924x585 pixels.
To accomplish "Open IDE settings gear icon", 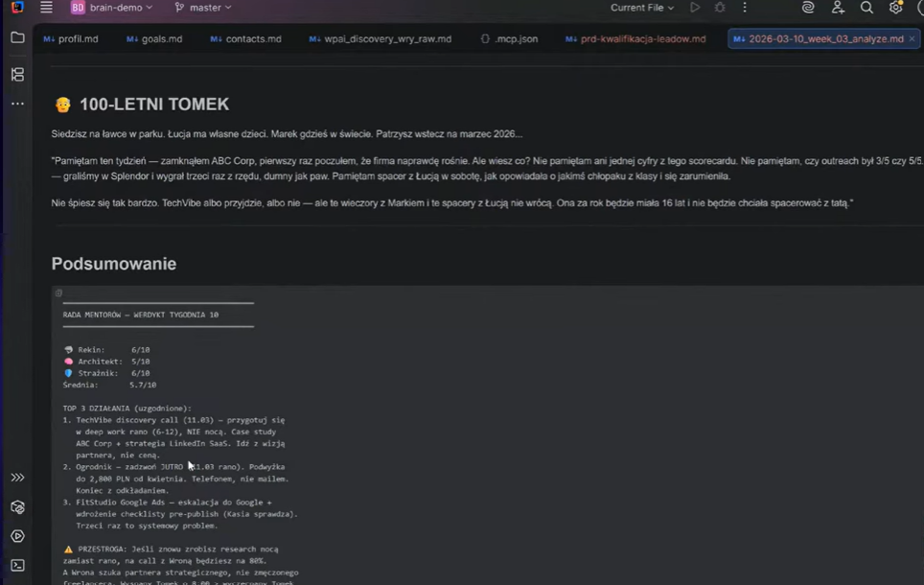I will pyautogui.click(x=895, y=8).
